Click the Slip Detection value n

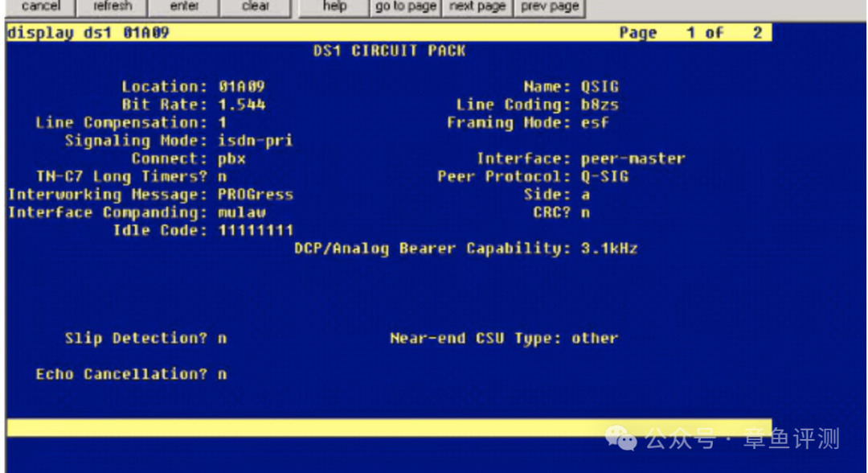tap(223, 339)
